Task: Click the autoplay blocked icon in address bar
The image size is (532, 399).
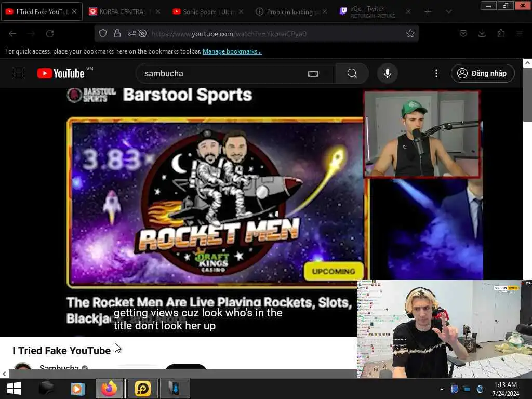Action: (x=143, y=33)
